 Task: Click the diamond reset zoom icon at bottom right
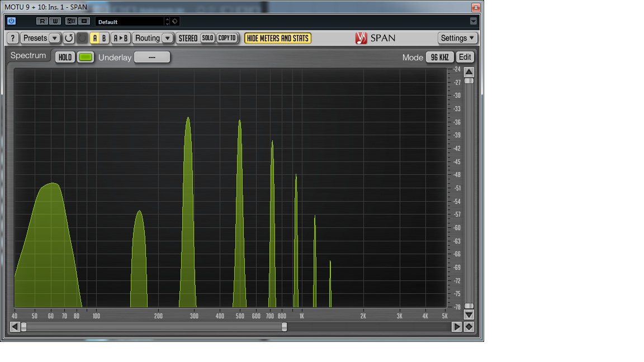pos(468,327)
